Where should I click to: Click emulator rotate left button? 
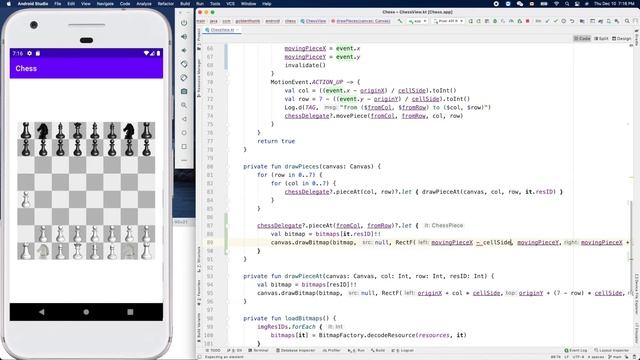point(184,64)
